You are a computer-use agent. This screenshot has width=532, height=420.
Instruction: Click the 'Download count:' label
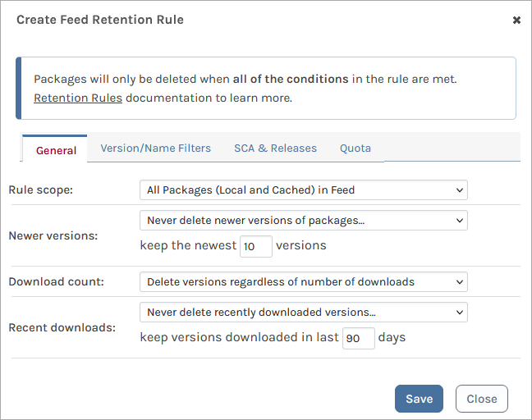(x=55, y=282)
